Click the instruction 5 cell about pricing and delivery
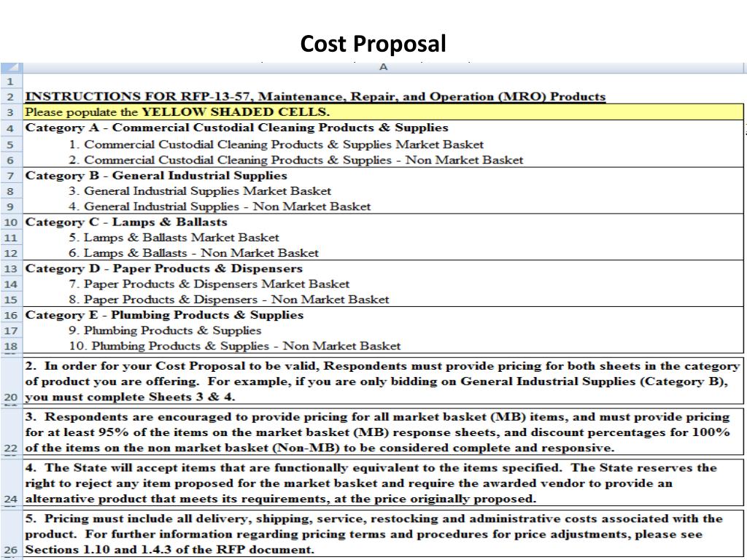The image size is (747, 560). (x=383, y=533)
